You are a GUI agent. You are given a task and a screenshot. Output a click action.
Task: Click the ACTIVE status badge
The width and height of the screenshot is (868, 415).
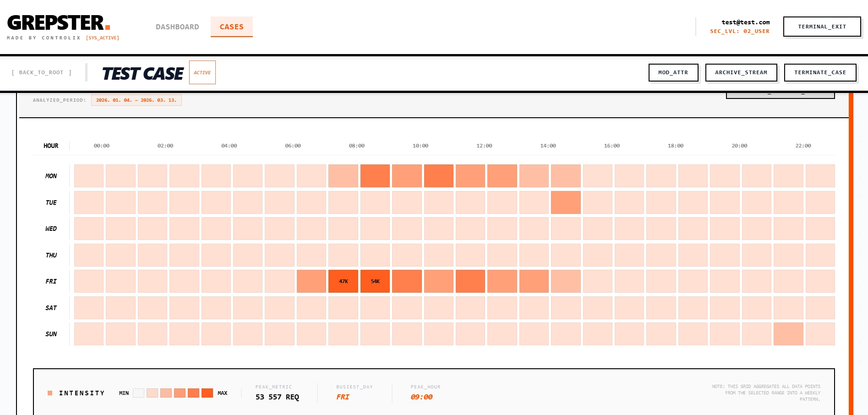pyautogui.click(x=202, y=72)
